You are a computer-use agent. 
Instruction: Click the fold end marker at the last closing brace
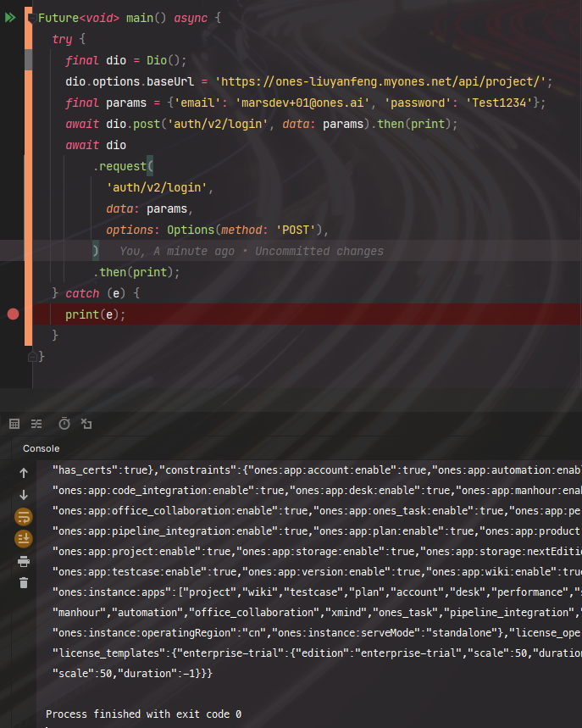[32, 357]
